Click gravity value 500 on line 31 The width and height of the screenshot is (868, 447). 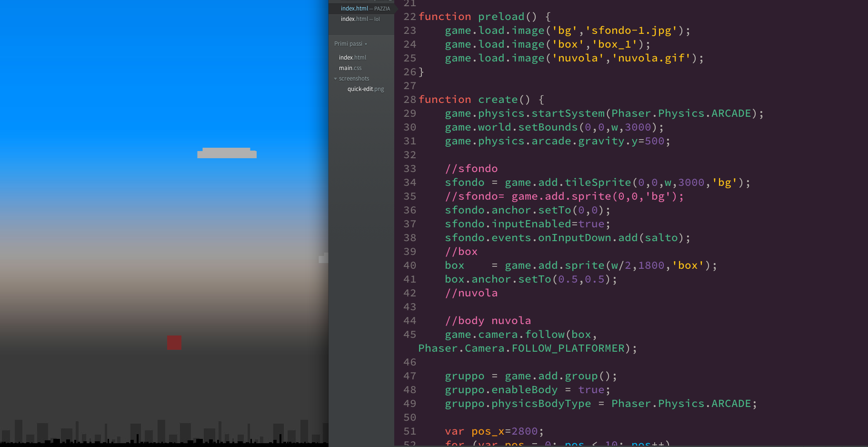654,141
